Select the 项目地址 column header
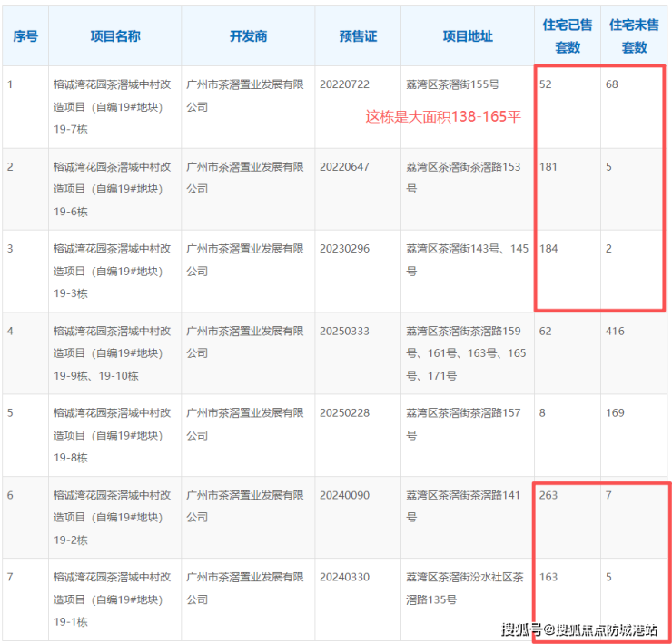Screen dimensions: 672x644 tap(467, 36)
